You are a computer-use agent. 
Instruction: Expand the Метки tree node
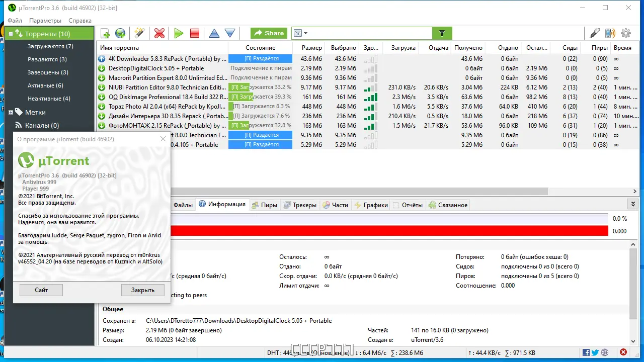(x=11, y=112)
